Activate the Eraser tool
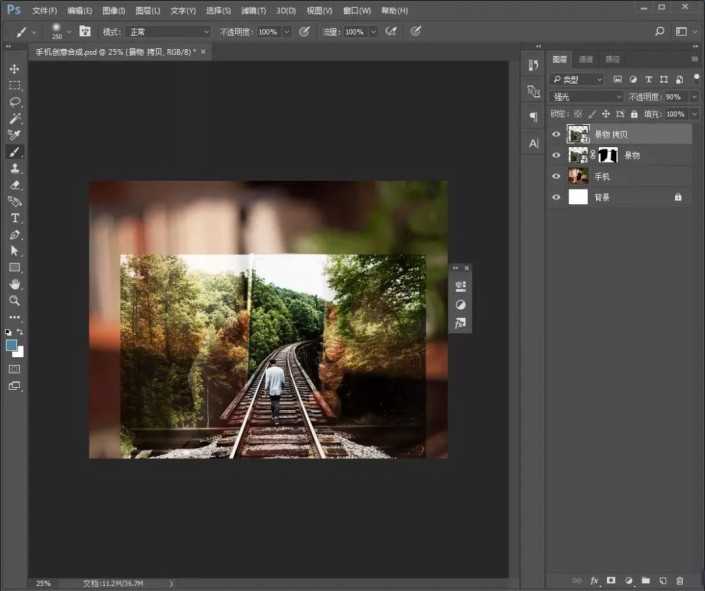Image resolution: width=705 pixels, height=591 pixels. pos(15,185)
